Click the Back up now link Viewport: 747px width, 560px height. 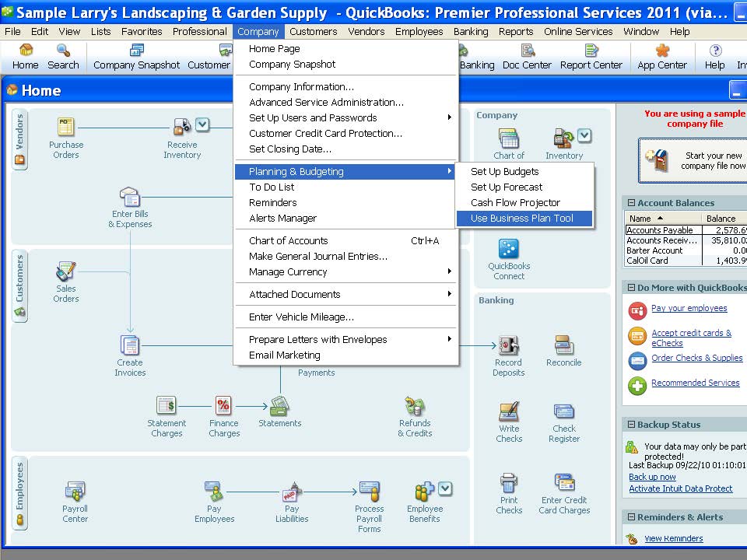(x=652, y=477)
